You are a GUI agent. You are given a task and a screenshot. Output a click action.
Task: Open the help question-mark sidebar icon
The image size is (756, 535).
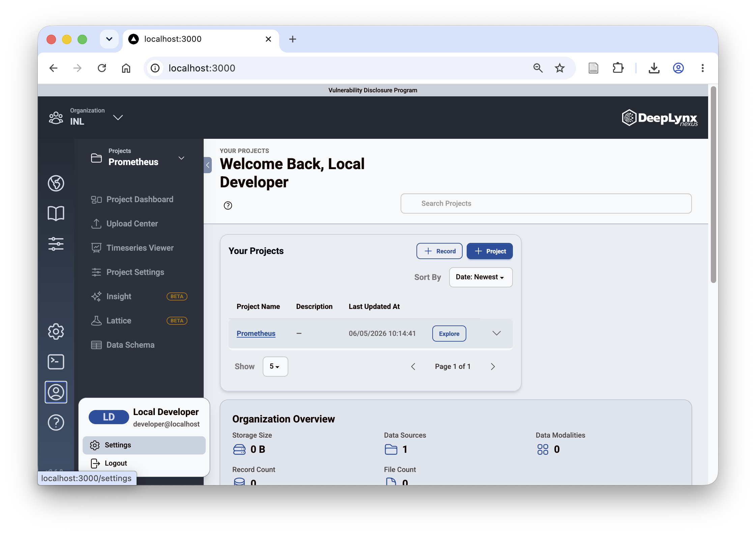tap(56, 422)
